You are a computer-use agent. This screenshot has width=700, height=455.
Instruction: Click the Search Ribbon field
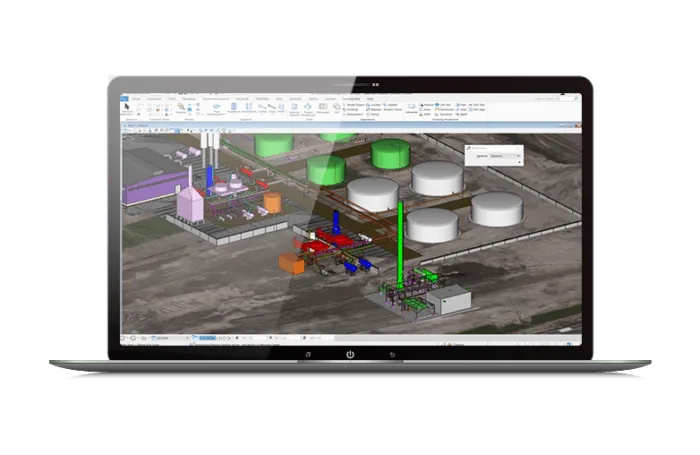[x=556, y=98]
